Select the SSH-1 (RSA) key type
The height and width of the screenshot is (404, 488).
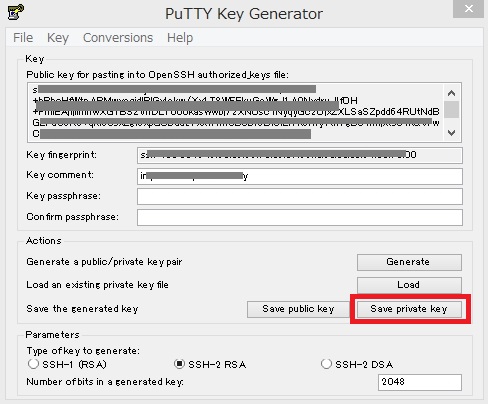pos(33,364)
